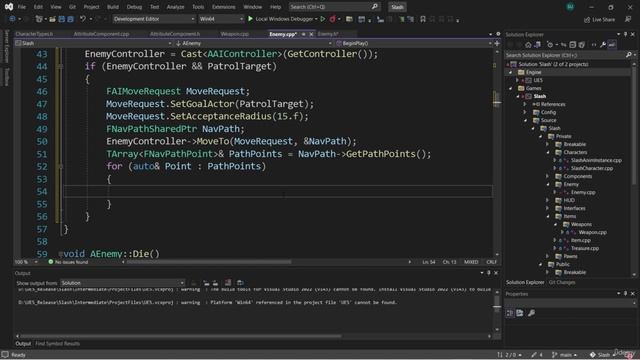Screen dimensions: 640x360
Task: Click Start Without Debugging outline play icon
Action: pyautogui.click(x=322, y=19)
